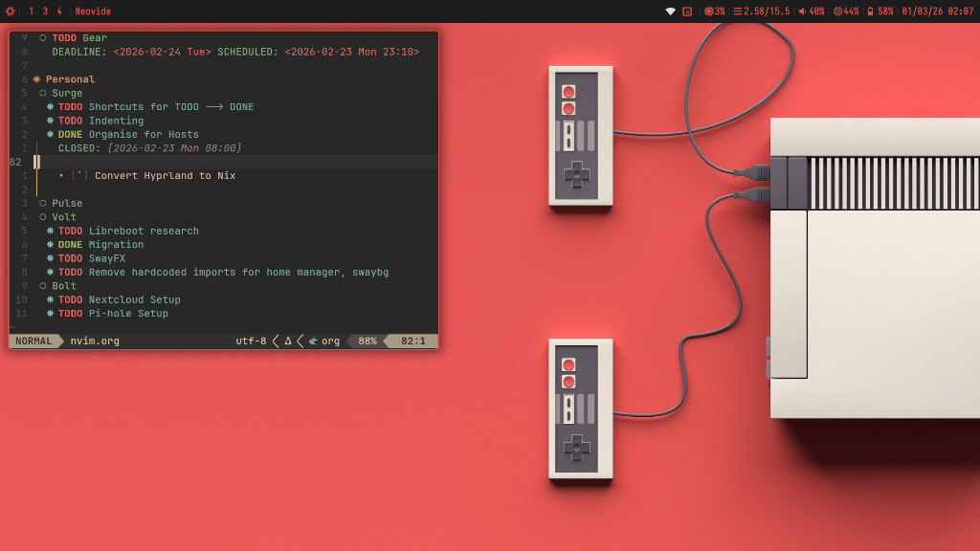Expand the Pulse heading
Image resolution: width=980 pixels, height=551 pixels.
(43, 204)
